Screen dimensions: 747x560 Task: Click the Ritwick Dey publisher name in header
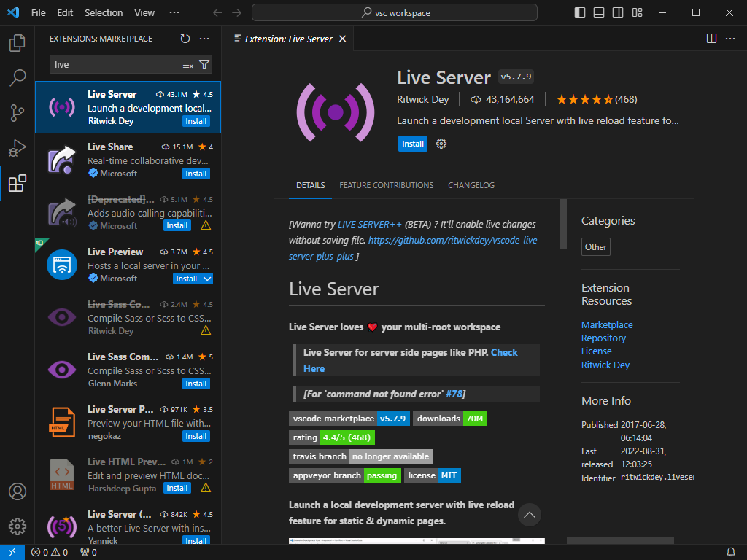point(423,99)
